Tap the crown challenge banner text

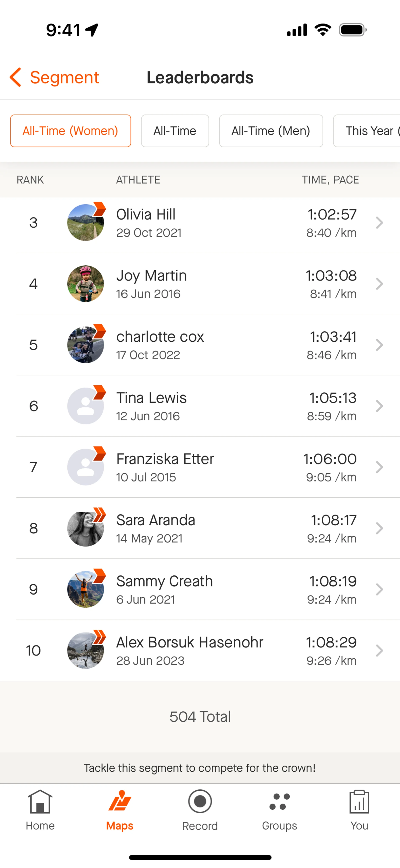coord(200,768)
